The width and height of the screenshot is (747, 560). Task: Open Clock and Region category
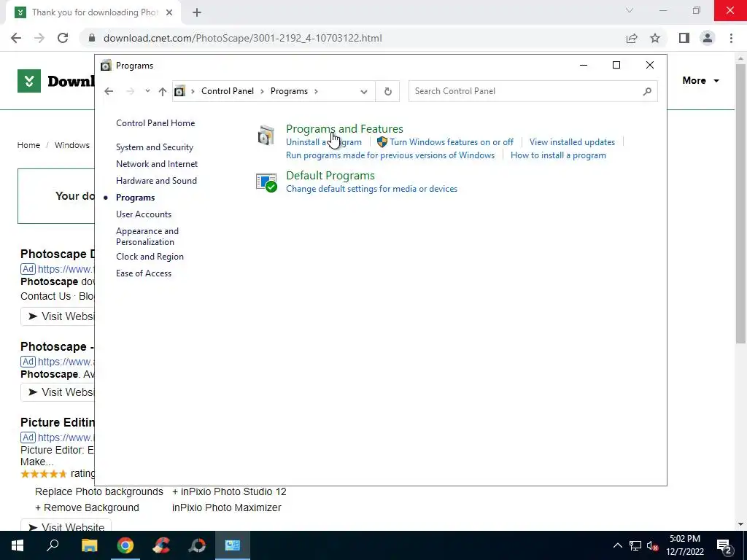click(x=150, y=257)
